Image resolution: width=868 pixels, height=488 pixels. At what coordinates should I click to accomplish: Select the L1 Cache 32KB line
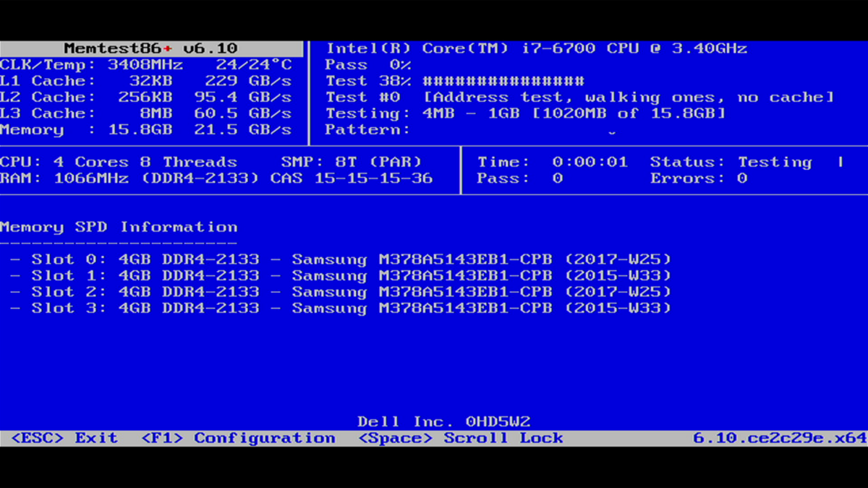click(85, 81)
